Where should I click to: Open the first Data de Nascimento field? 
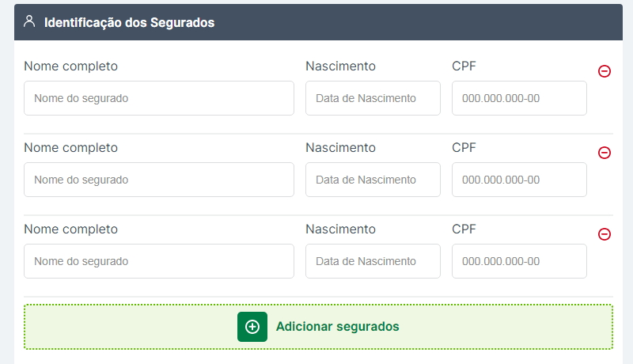coord(373,98)
